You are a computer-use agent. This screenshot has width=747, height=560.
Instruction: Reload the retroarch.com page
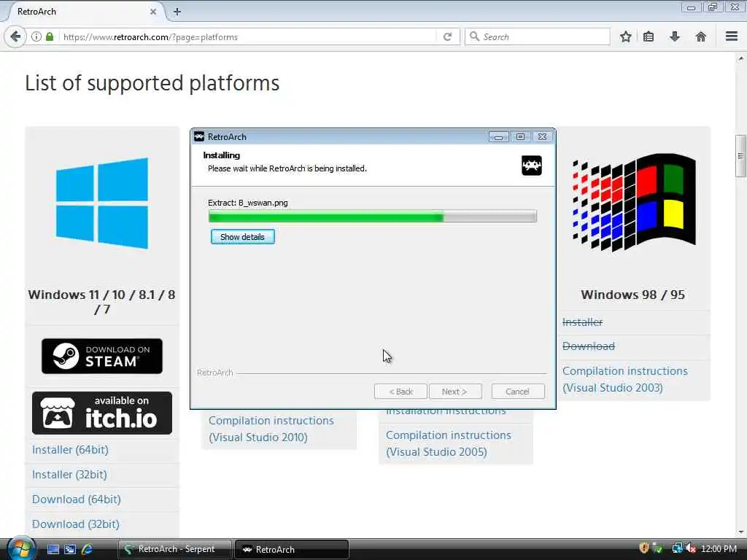pyautogui.click(x=447, y=36)
